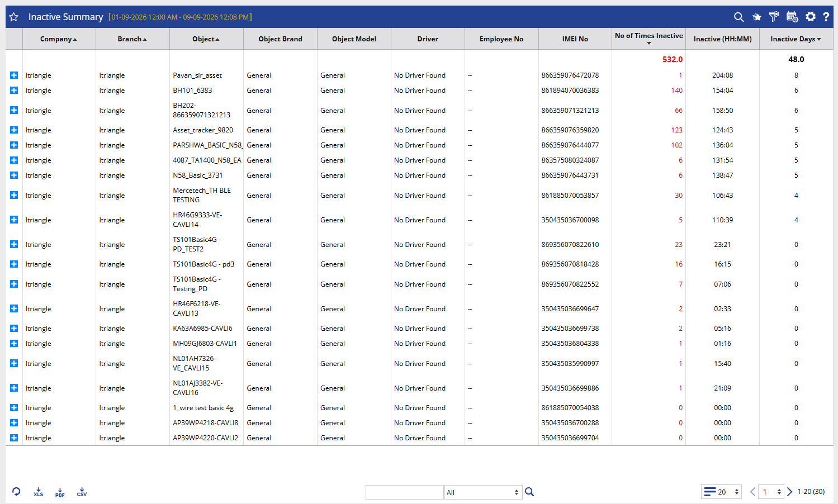Click the bottom search text field
Screen dimensions: 838x504
[404, 492]
